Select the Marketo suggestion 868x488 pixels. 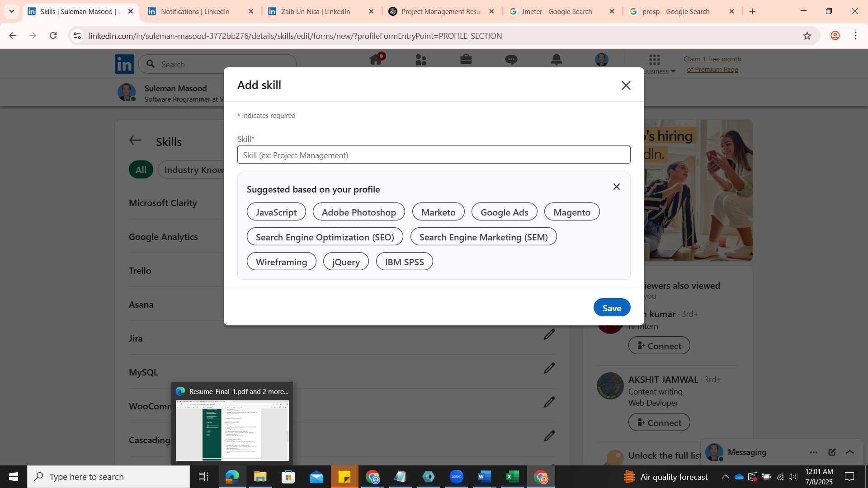[438, 212]
